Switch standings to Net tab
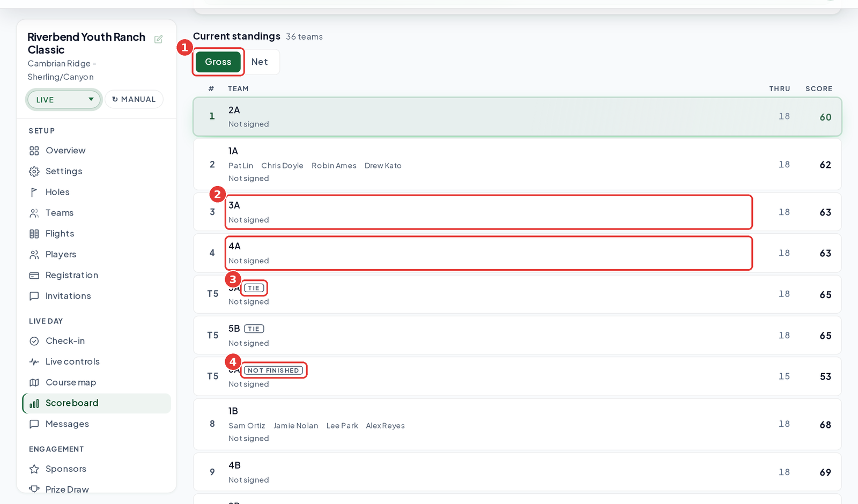Viewport: 858px width, 504px height. coord(260,62)
